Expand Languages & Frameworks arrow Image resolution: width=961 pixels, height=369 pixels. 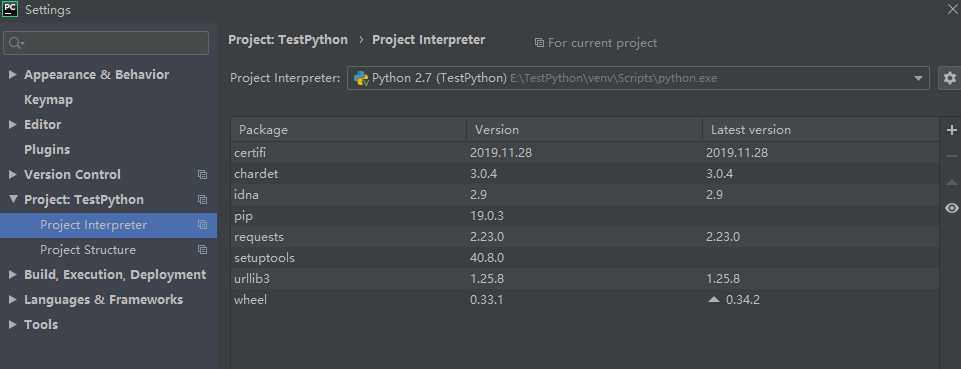click(12, 300)
